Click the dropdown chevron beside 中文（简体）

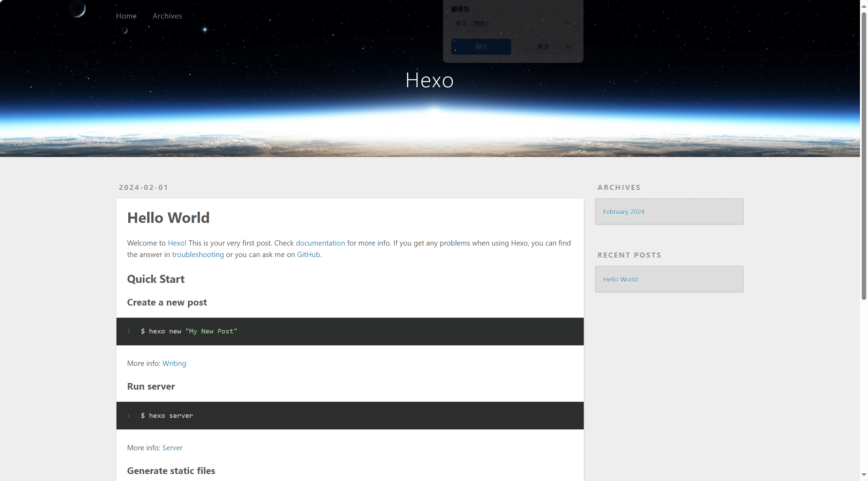point(568,24)
